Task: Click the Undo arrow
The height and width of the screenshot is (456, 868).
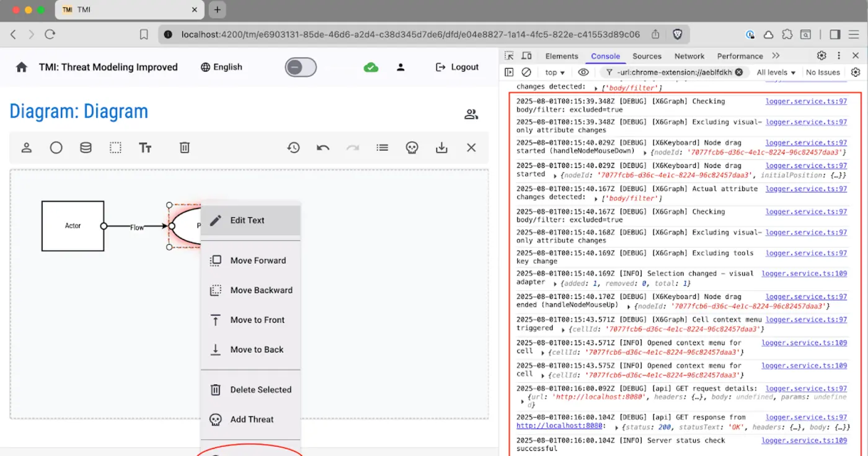Action: coord(323,148)
